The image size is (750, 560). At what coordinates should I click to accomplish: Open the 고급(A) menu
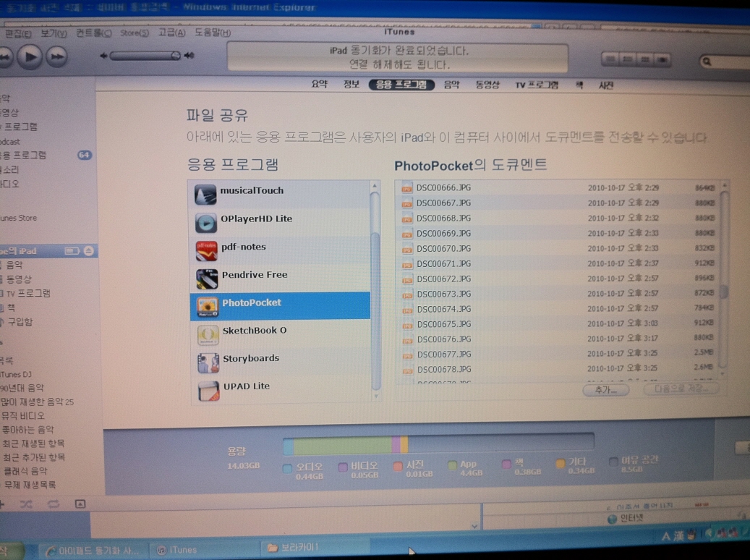tap(171, 33)
